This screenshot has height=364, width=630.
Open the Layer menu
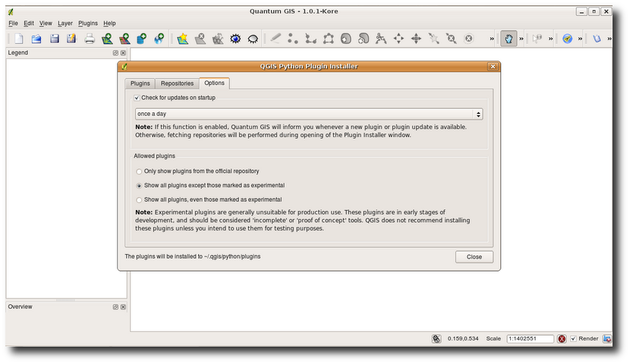(65, 24)
